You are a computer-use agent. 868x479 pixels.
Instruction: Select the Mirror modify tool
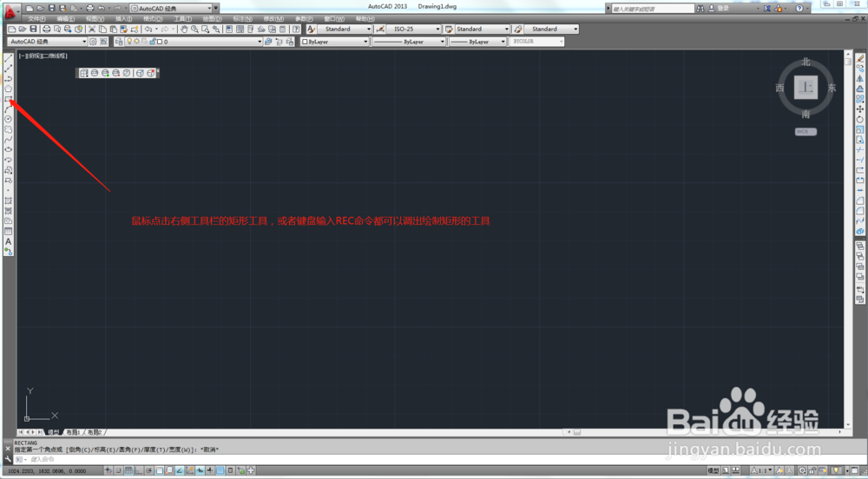click(859, 79)
